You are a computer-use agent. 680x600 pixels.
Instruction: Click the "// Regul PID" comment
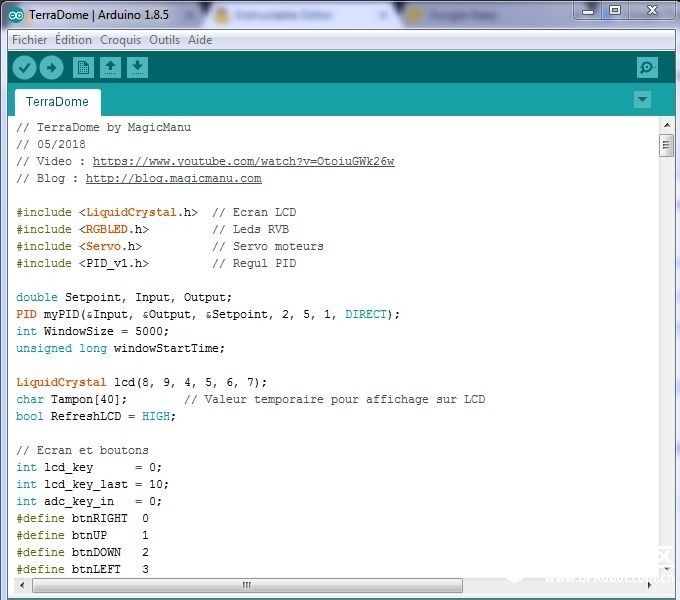[254, 263]
